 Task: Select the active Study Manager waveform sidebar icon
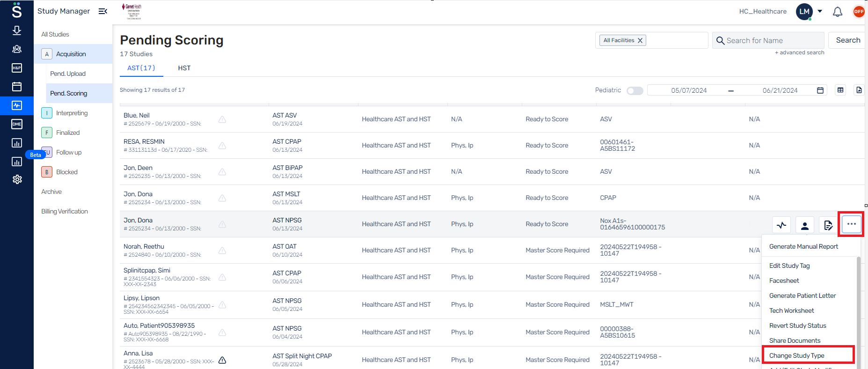point(17,105)
